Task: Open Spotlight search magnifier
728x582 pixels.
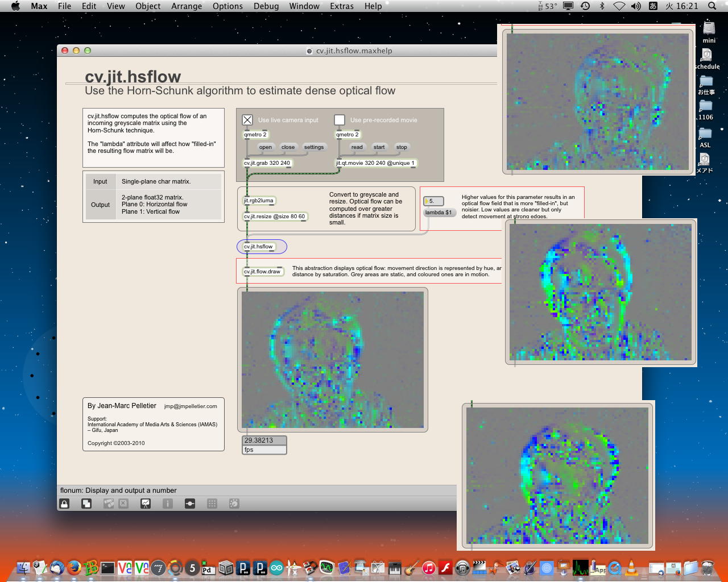Action: tap(712, 6)
